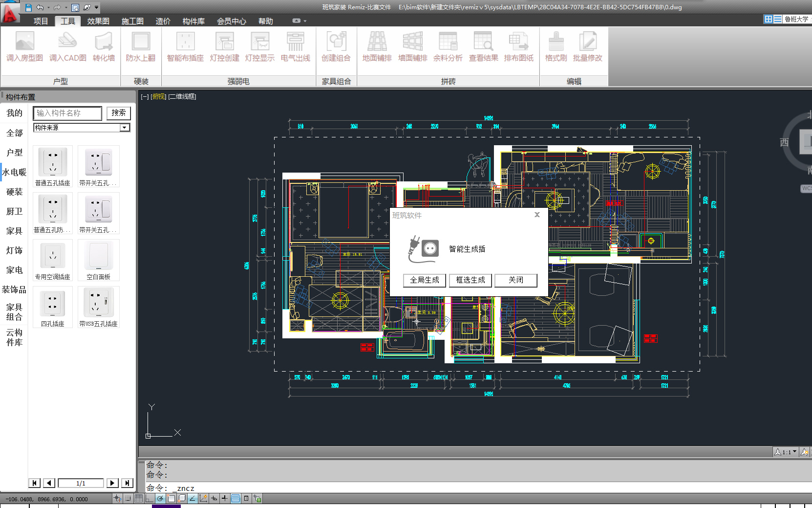812x508 pixels.
Task: Click the 全局生成 button in dialog
Action: point(425,280)
